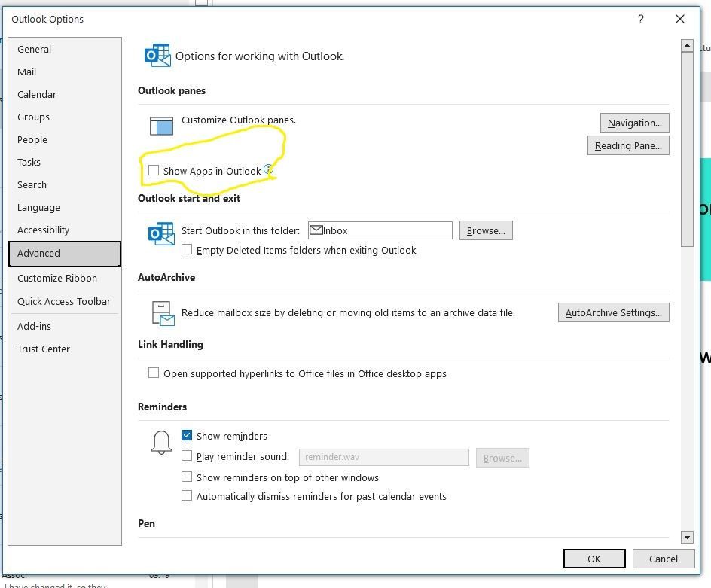Click the disabled reminder sound Browse button

point(502,458)
